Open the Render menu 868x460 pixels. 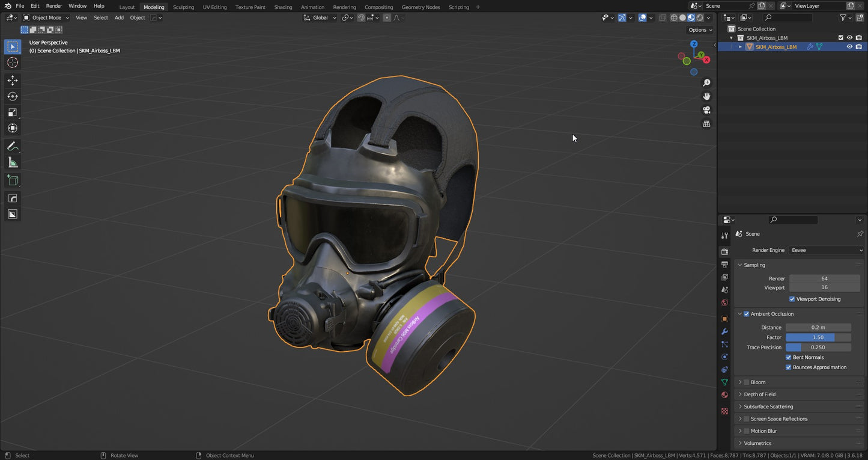coord(54,7)
